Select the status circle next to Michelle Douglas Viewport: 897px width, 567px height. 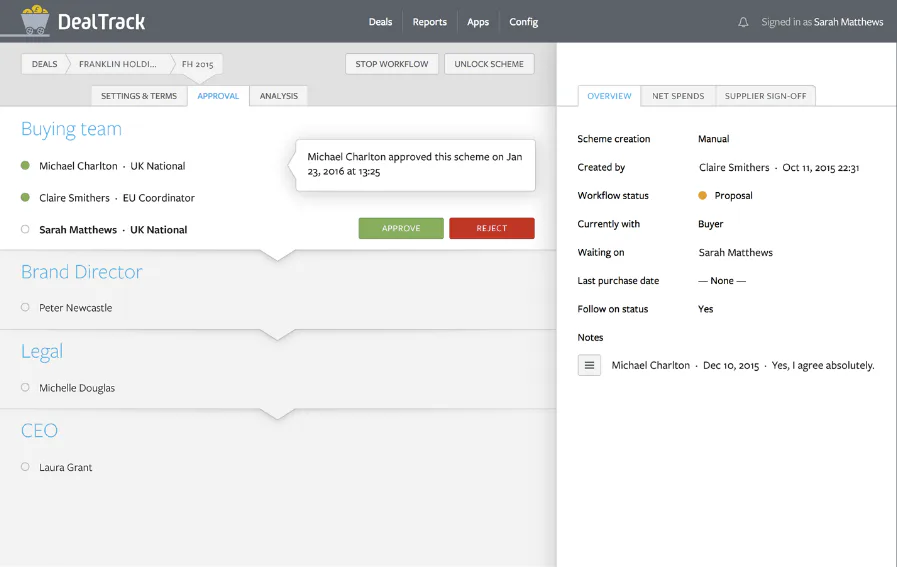tap(25, 387)
